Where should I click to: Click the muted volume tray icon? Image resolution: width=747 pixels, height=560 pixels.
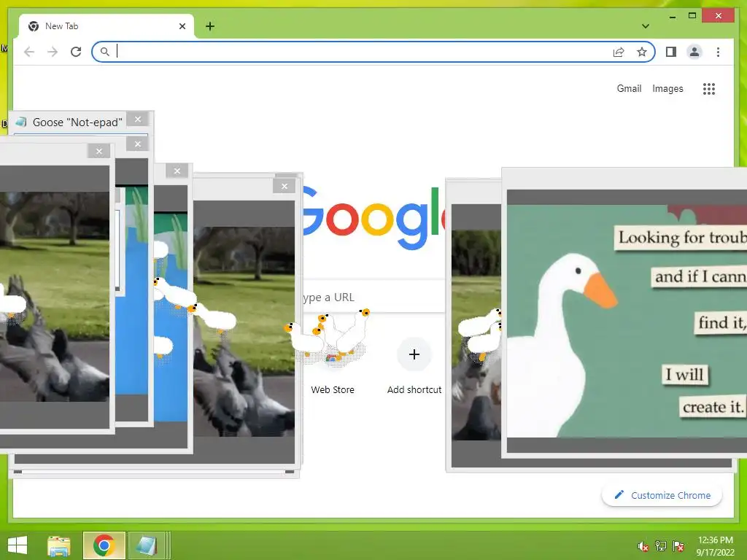(643, 545)
